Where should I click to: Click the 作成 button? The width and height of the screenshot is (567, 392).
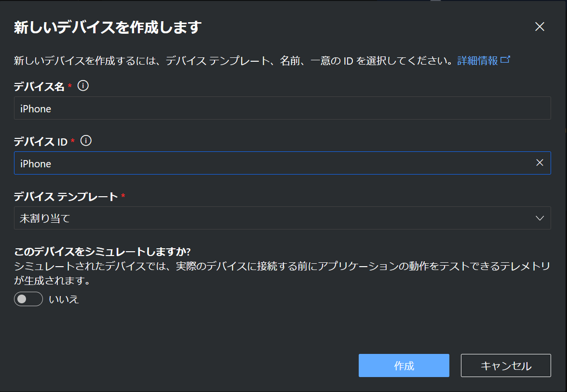(x=404, y=365)
